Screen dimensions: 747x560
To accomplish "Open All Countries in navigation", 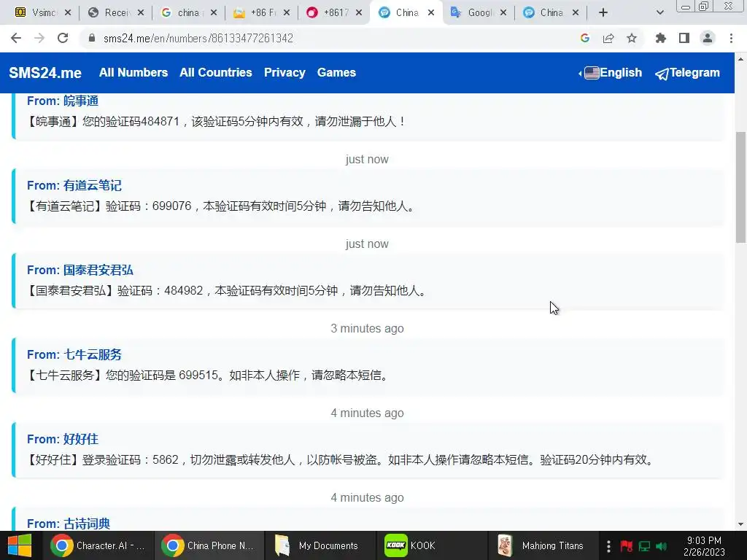I will coord(216,72).
